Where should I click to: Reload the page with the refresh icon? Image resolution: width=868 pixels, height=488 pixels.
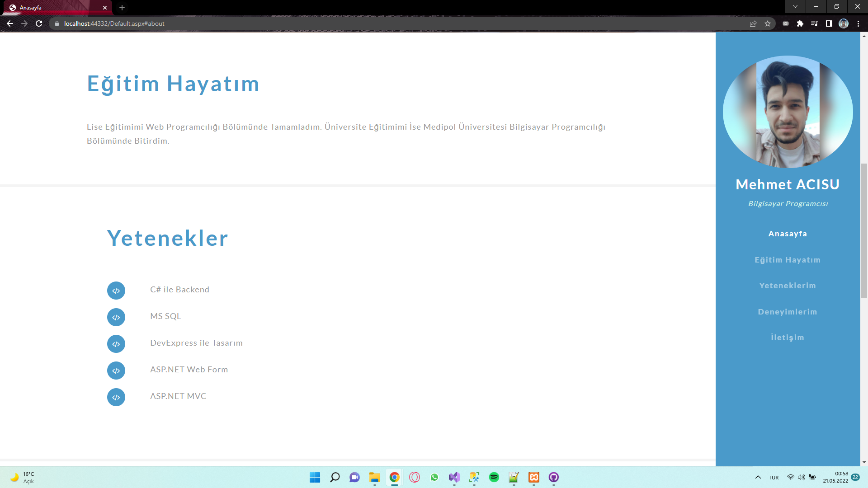pos(39,23)
